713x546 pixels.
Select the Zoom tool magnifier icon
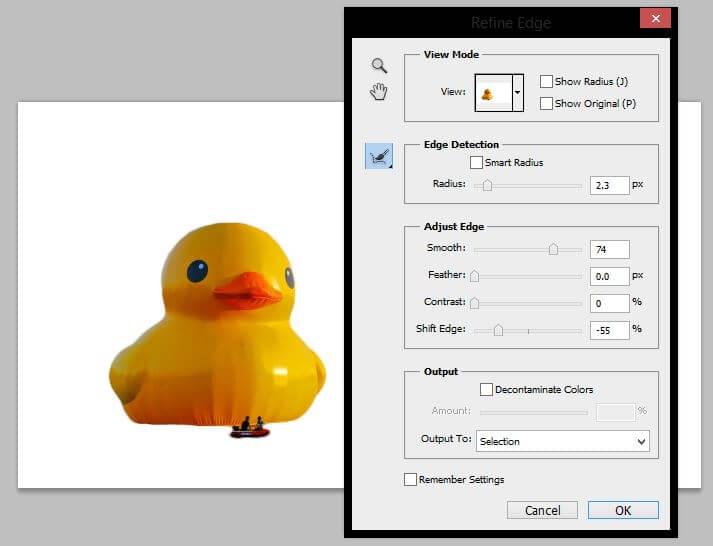tap(379, 65)
